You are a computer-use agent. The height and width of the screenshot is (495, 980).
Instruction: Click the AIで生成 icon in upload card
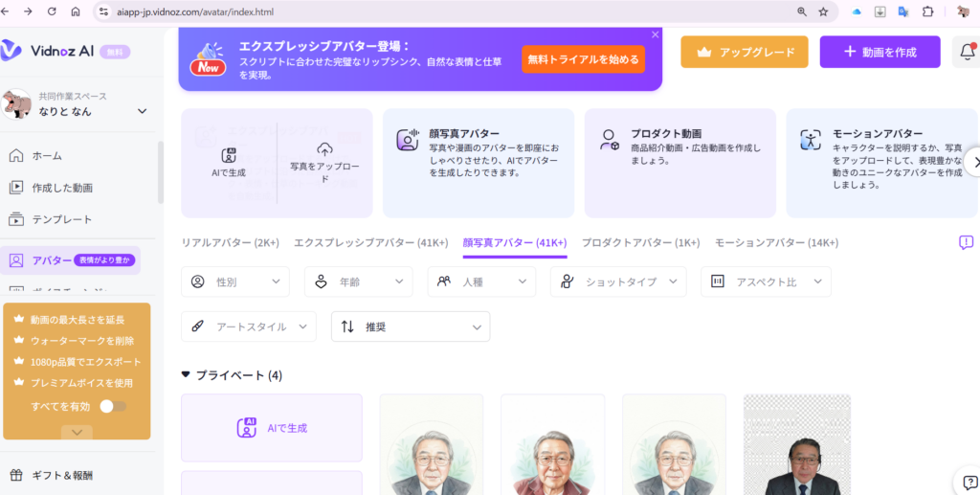pyautogui.click(x=229, y=155)
